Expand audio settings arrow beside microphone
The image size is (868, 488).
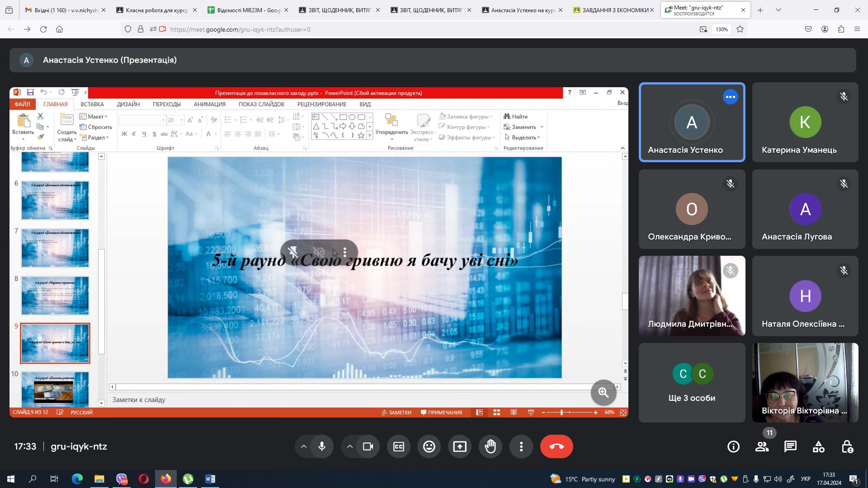304,446
